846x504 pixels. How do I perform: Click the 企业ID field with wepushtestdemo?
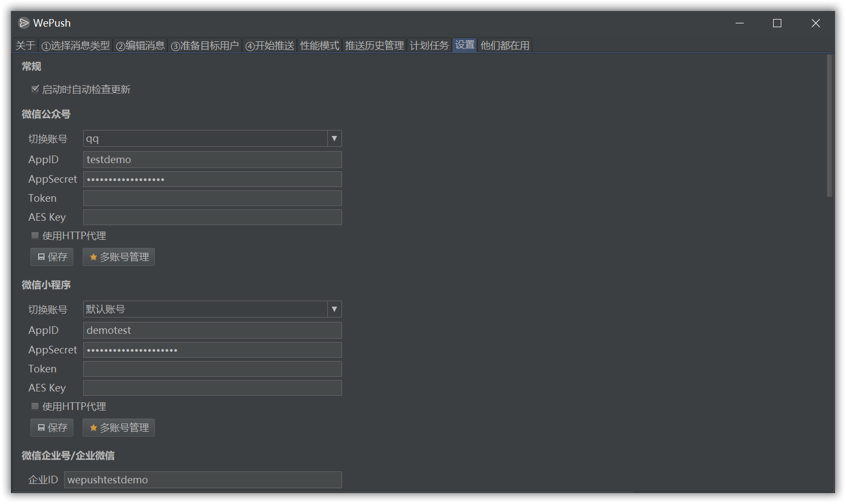point(202,480)
